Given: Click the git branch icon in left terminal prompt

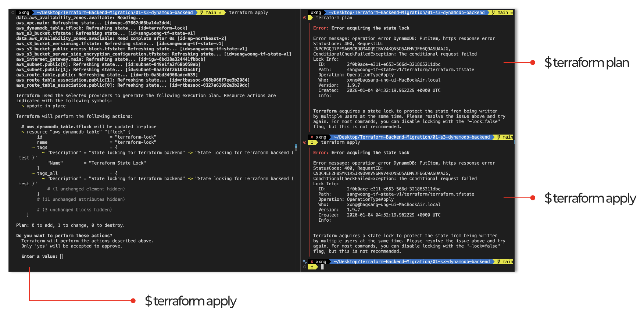Looking at the screenshot, I should (x=201, y=12).
